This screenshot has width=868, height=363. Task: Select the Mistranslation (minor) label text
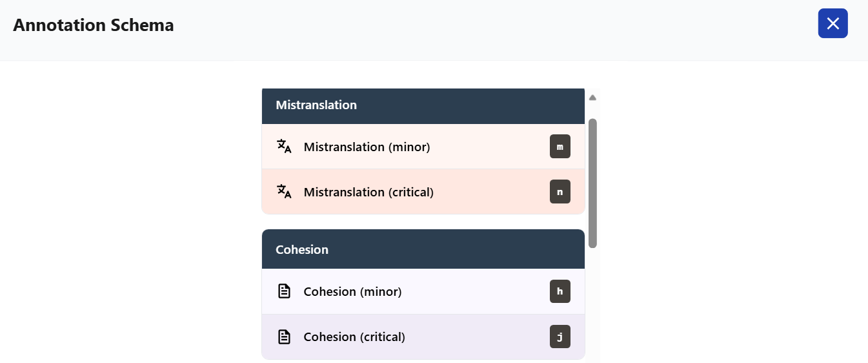click(367, 147)
